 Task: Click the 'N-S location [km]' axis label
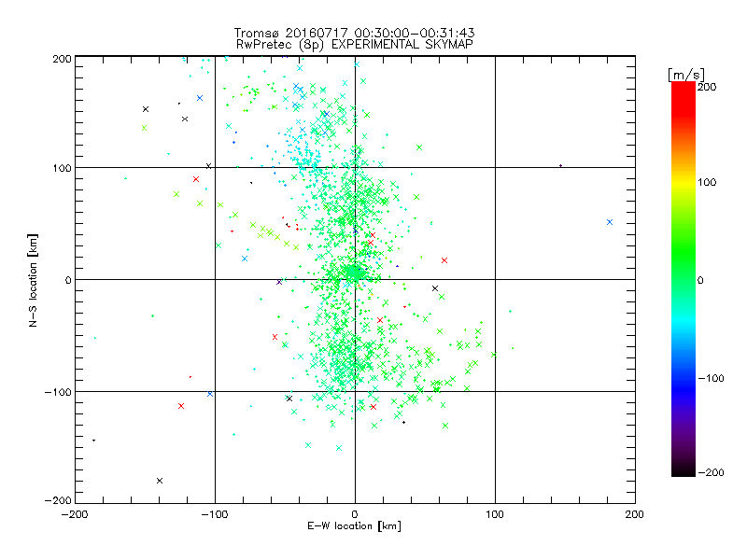click(33, 280)
